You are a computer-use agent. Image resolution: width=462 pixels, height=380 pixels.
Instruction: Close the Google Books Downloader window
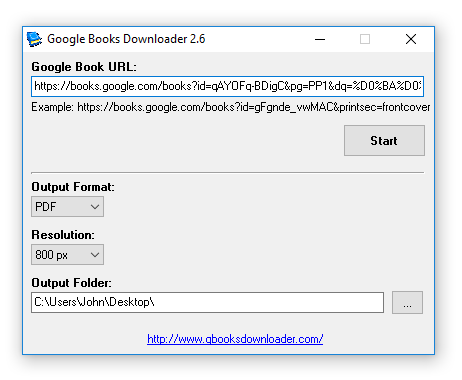tap(411, 39)
